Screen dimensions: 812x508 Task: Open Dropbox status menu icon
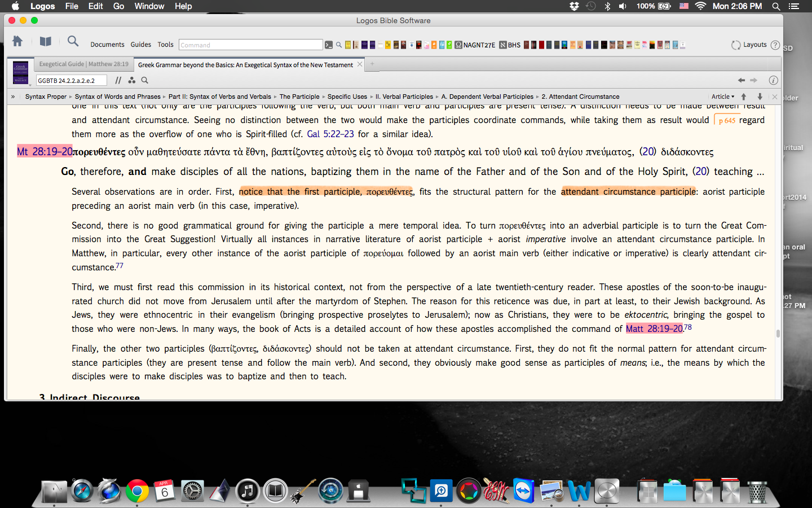(x=574, y=6)
